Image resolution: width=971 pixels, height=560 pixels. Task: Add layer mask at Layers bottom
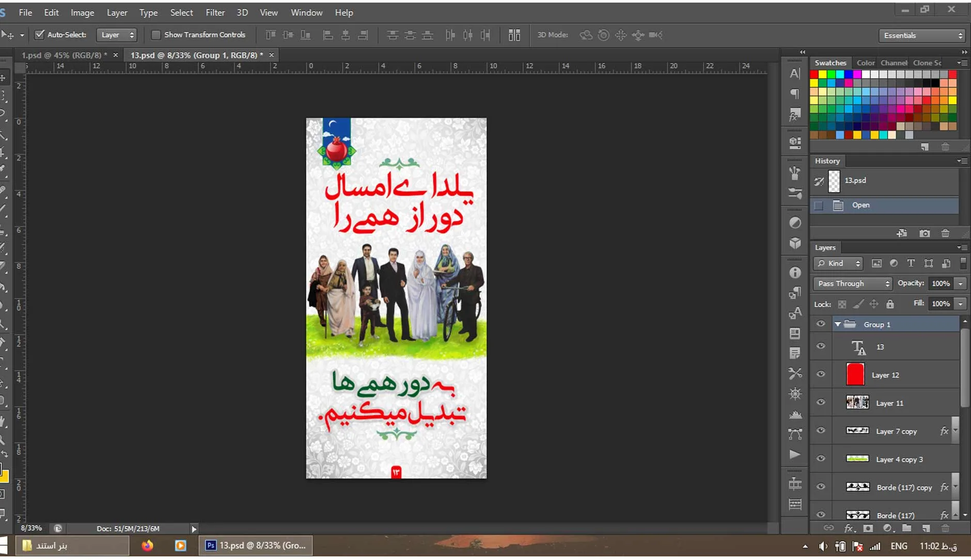coord(868,528)
